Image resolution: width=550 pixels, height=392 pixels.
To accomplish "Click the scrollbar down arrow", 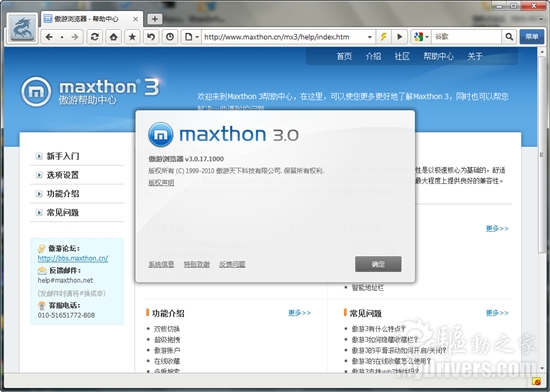I will [x=541, y=368].
